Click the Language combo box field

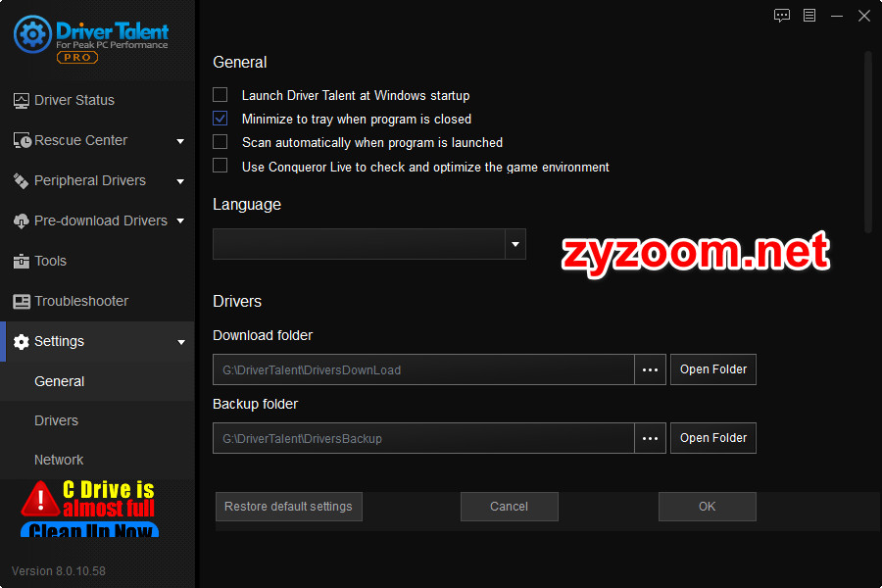coord(369,244)
